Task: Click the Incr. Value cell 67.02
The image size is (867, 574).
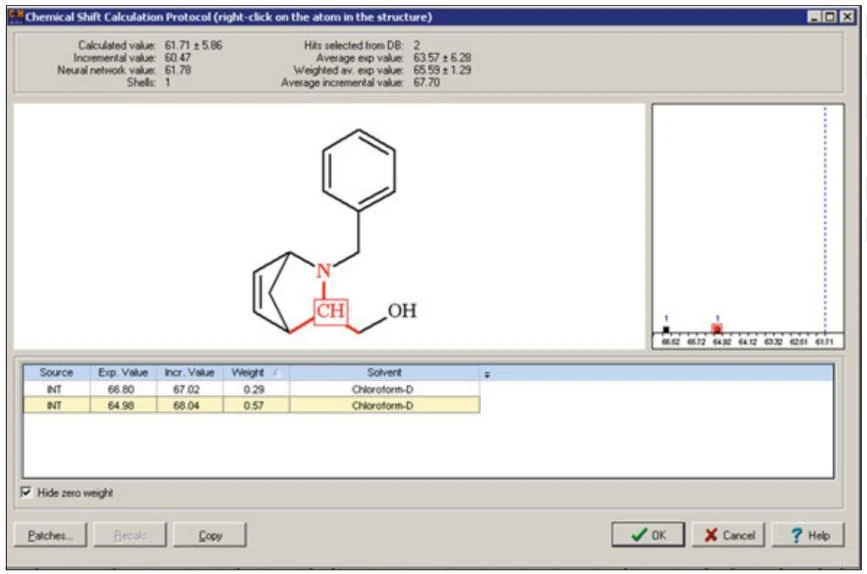Action: click(x=186, y=389)
